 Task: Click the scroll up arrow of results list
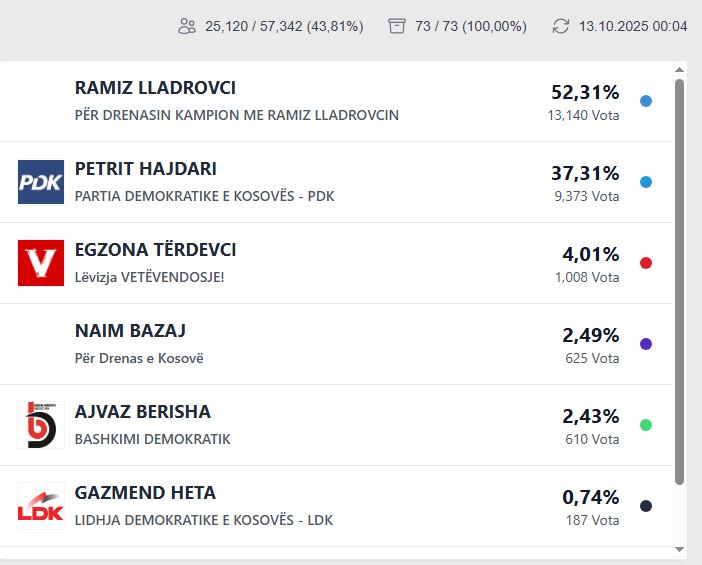[680, 70]
